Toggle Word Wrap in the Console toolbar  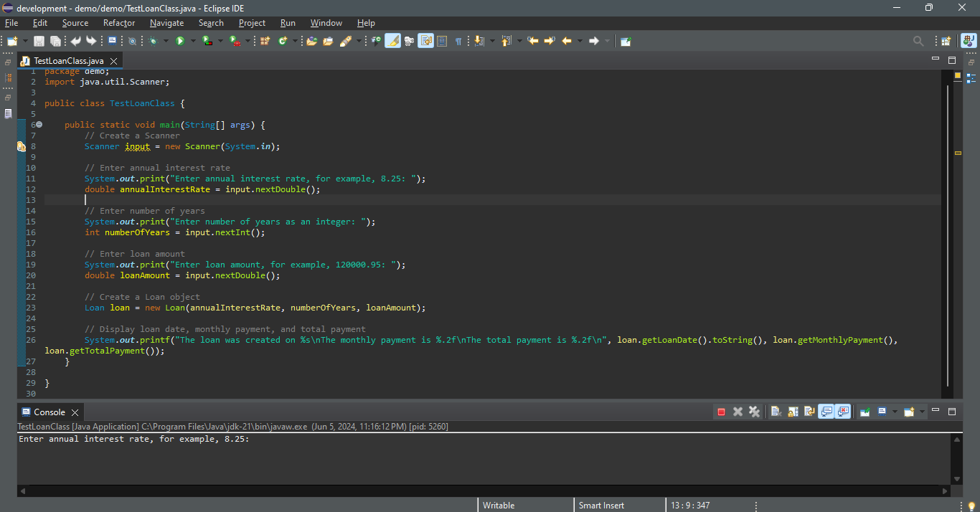tap(809, 412)
